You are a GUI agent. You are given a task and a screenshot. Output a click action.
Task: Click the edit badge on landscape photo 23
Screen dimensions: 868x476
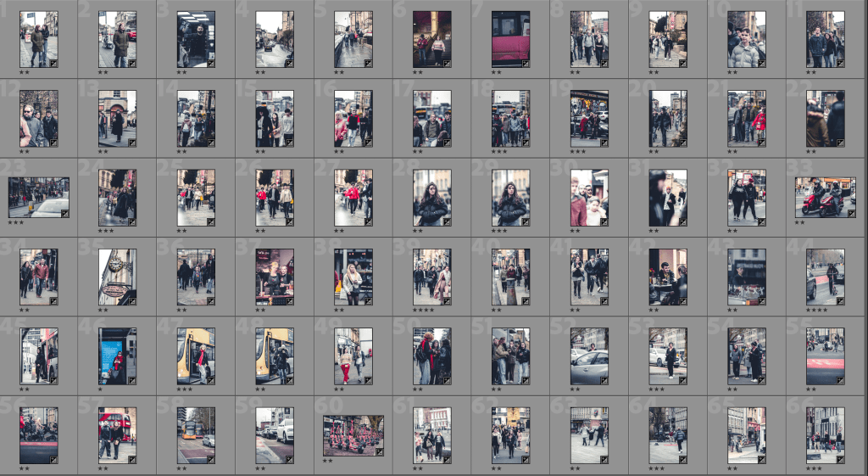(x=64, y=213)
